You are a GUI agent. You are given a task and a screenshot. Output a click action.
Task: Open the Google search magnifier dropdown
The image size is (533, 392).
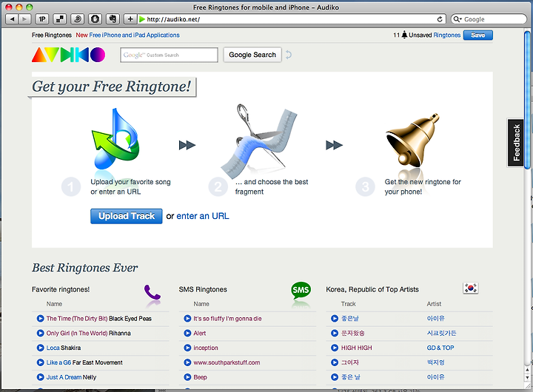click(457, 19)
